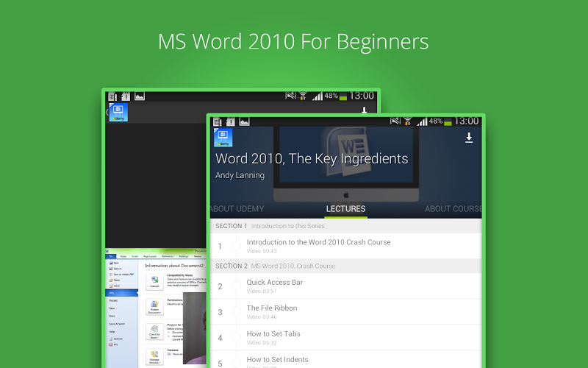Toggle the progress circle on How to Set Indents row
588x368 pixels.
(x=236, y=363)
